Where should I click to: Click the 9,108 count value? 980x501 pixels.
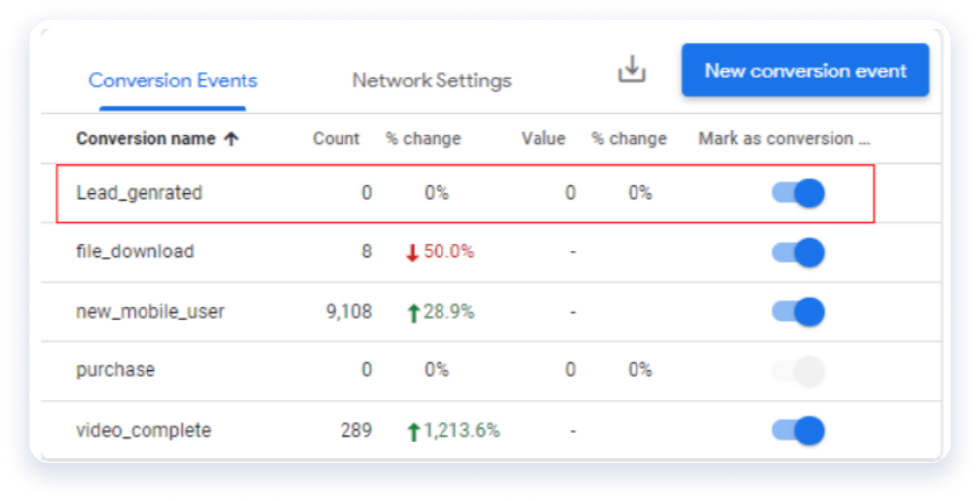click(x=348, y=312)
